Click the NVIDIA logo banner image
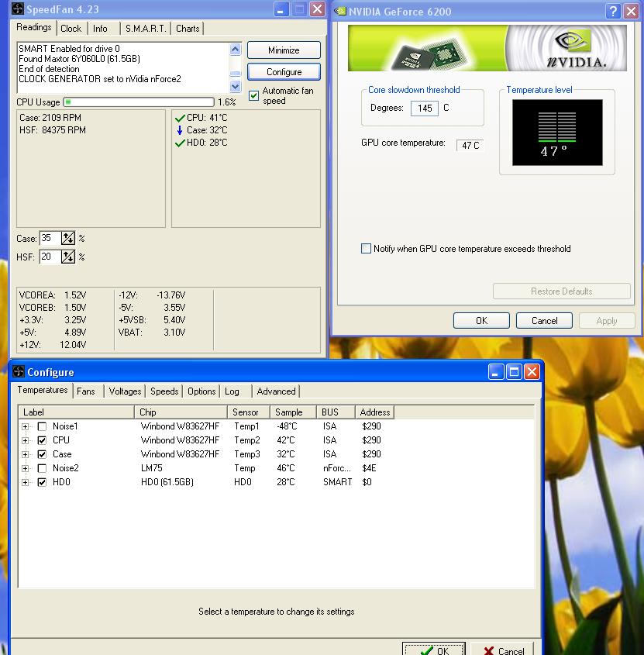 pos(487,47)
